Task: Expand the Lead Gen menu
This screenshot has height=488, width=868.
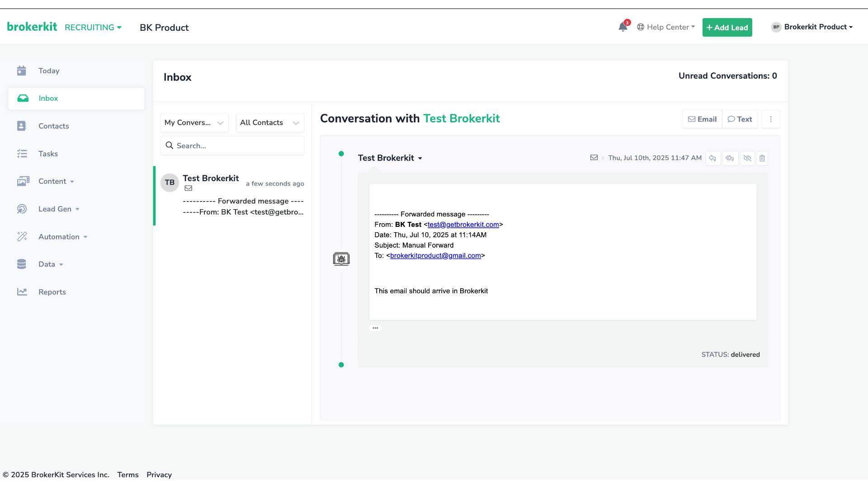Action: click(x=59, y=209)
